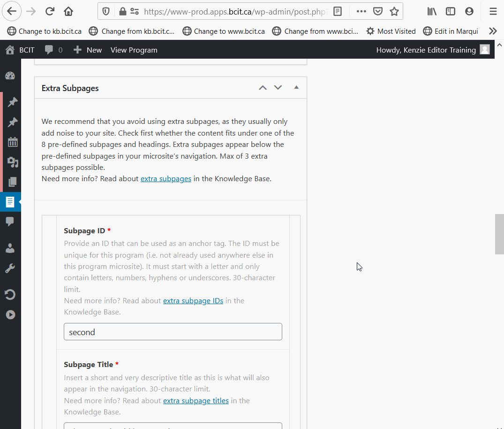Move Extra Subpages up with the chevron

coord(263,87)
